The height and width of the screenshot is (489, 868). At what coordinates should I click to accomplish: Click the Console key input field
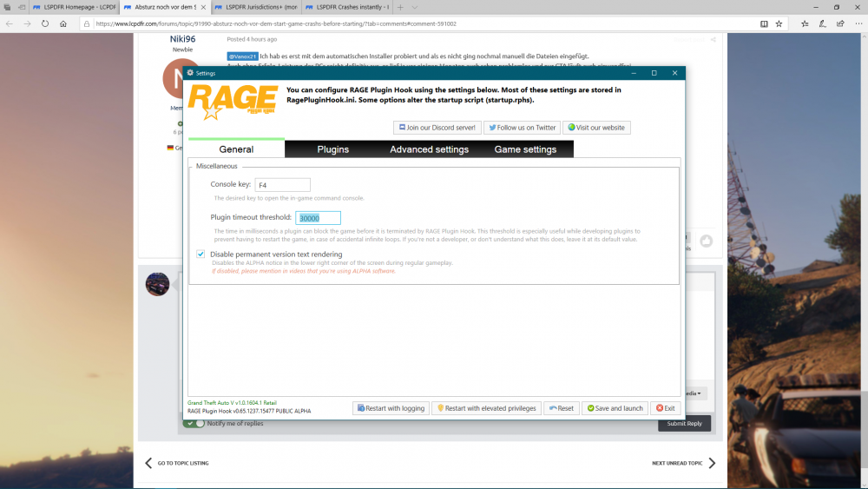[282, 185]
